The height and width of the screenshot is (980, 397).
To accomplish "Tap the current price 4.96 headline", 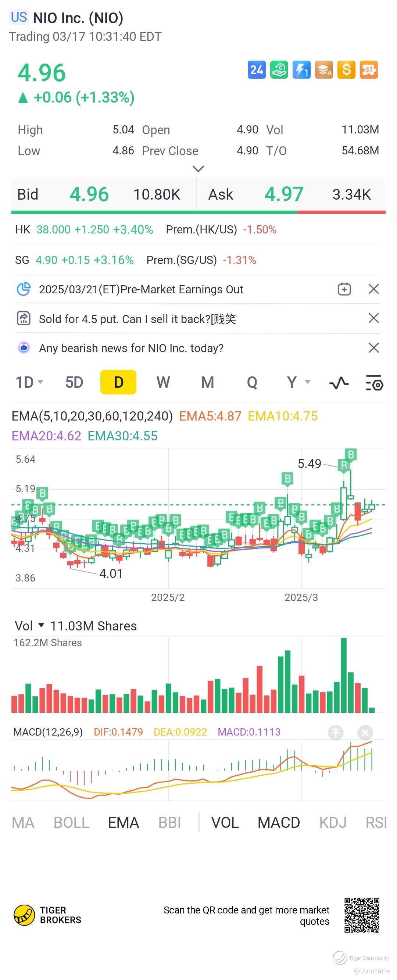I will click(42, 73).
